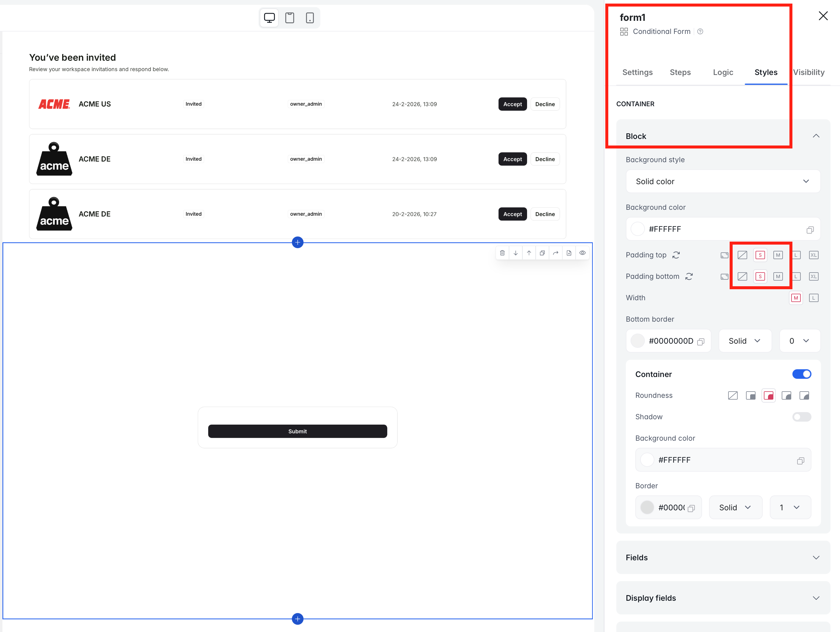Click the Bottom border color swatch
This screenshot has height=632, width=840.
tap(638, 341)
